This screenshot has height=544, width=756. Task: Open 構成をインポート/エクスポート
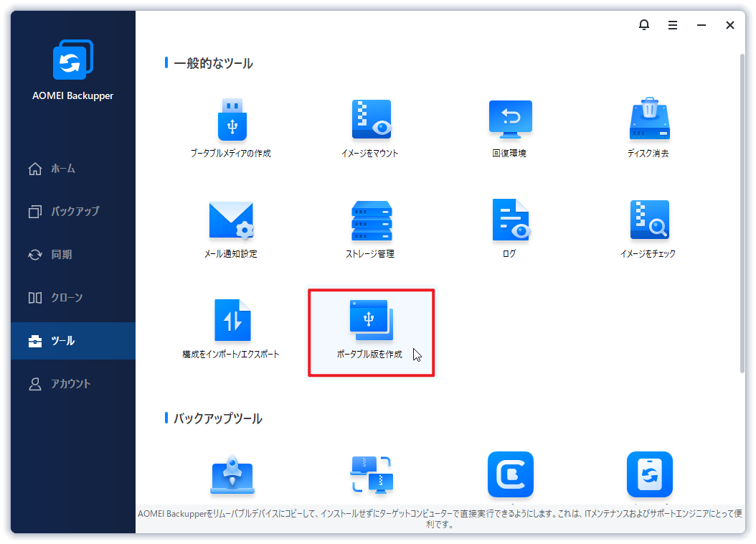point(231,330)
